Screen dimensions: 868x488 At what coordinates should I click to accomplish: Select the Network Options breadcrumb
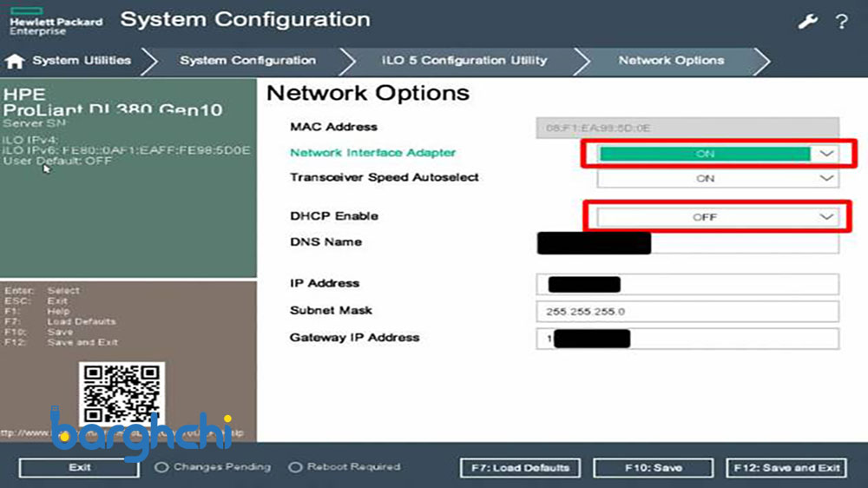point(670,61)
